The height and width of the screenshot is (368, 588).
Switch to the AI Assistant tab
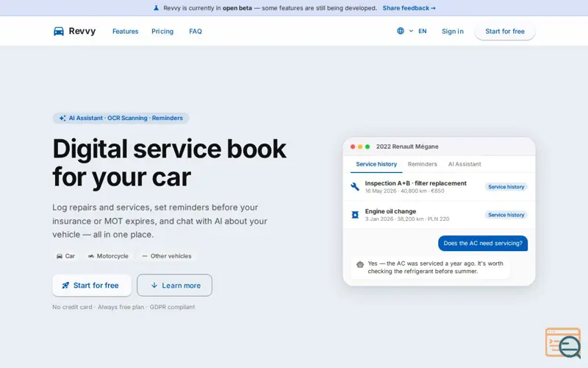(465, 164)
